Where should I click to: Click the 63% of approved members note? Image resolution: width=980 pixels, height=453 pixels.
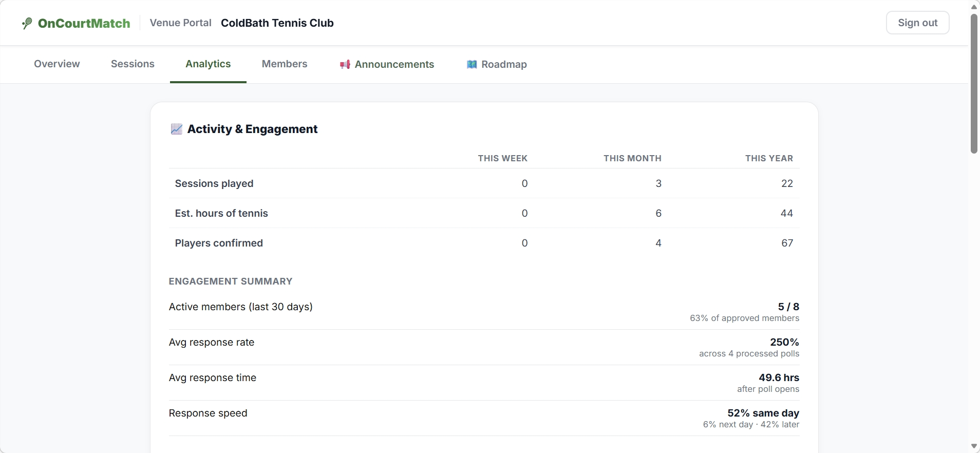744,318
